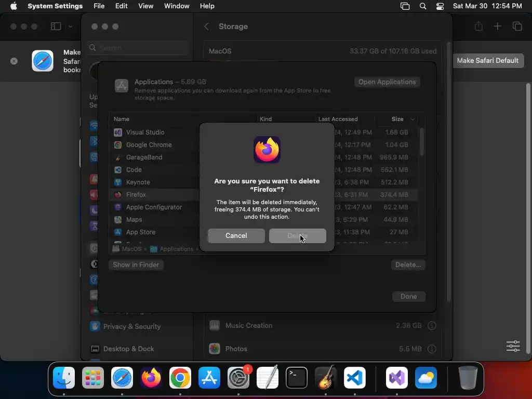Open the File menu
Viewport: 532px width, 399px height.
99,6
